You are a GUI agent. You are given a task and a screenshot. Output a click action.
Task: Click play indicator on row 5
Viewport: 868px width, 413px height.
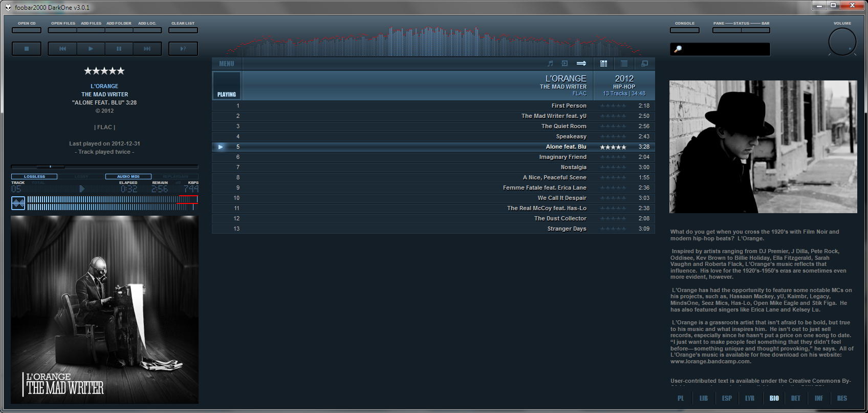pyautogui.click(x=221, y=147)
